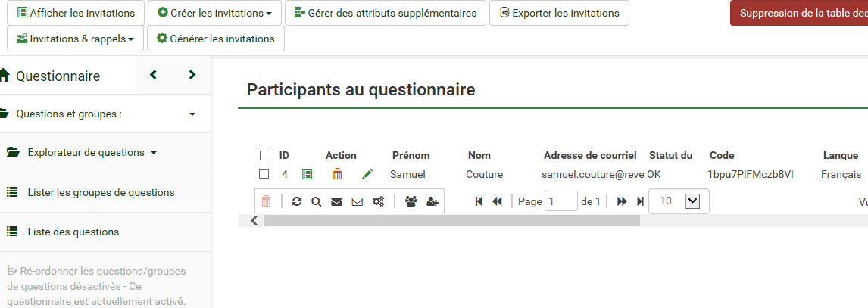
Task: Tick the select-all checkbox in table header
Action: pyautogui.click(x=264, y=156)
